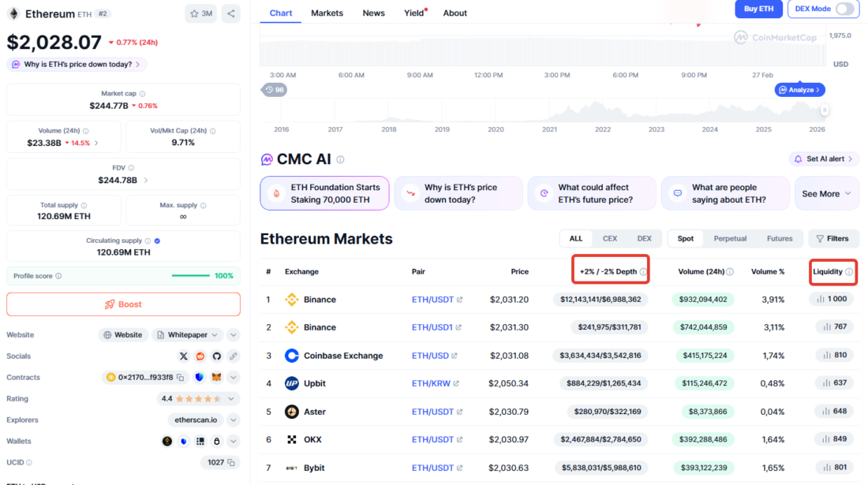Screen dimensions: 868x485
Task: Open Profile score info icon
Action: (58, 276)
